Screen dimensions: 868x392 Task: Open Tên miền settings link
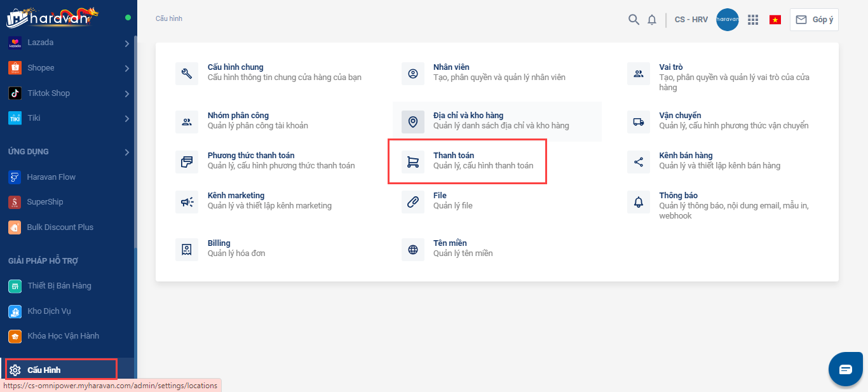(x=450, y=243)
